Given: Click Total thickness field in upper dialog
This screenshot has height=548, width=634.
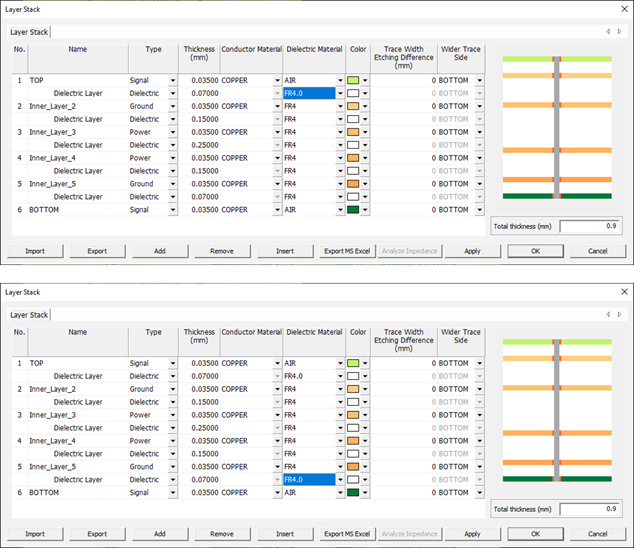Looking at the screenshot, I should [x=589, y=227].
